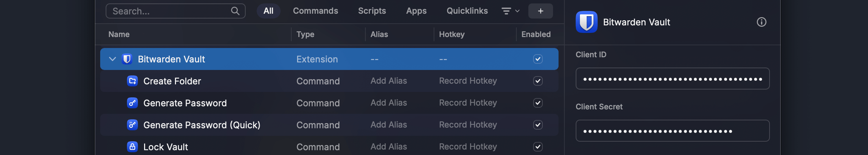This screenshot has height=155, width=868.
Task: Click Record Hotkey for Lock Vault
Action: (x=468, y=147)
